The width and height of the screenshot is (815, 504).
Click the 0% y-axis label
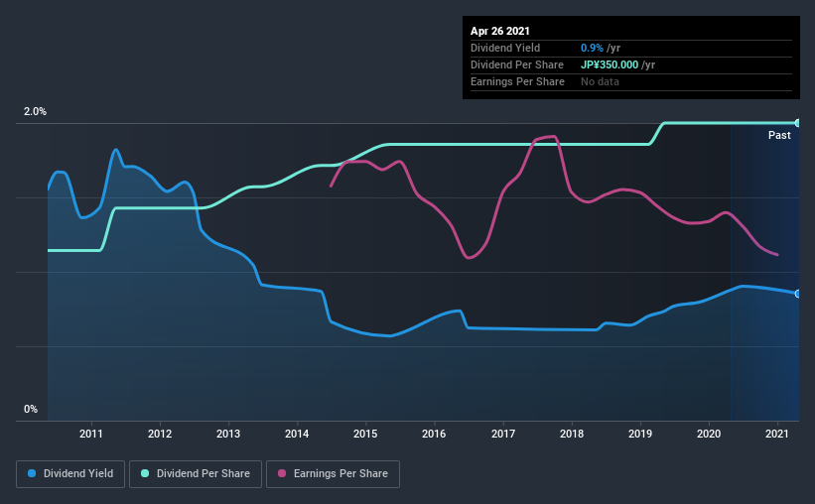point(31,409)
